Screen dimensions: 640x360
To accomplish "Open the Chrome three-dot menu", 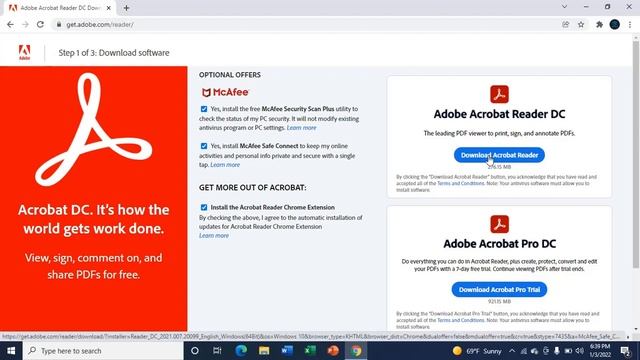I will pyautogui.click(x=630, y=24).
